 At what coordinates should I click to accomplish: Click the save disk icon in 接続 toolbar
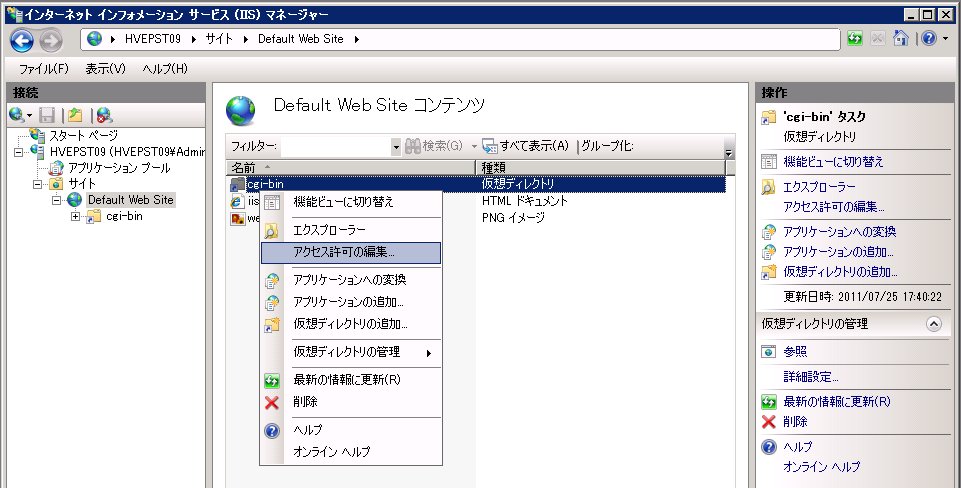coord(47,115)
